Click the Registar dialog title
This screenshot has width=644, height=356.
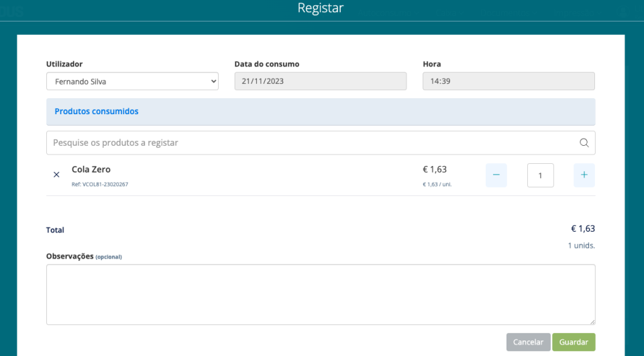coord(321,9)
